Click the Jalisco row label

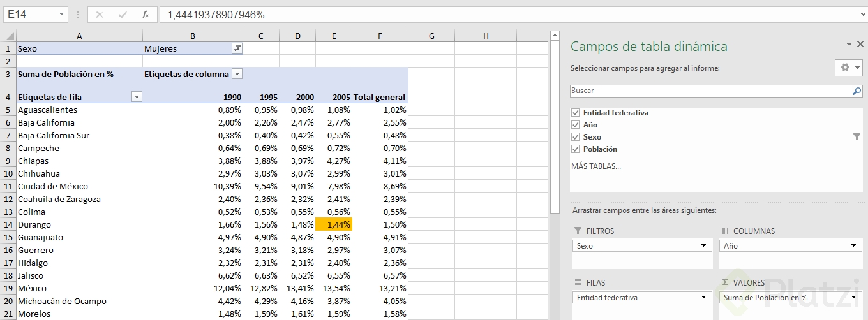tap(31, 275)
